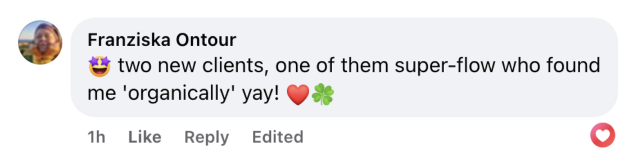Open the '1h' comment timestamp
This screenshot has height=151, width=644.
(x=96, y=137)
